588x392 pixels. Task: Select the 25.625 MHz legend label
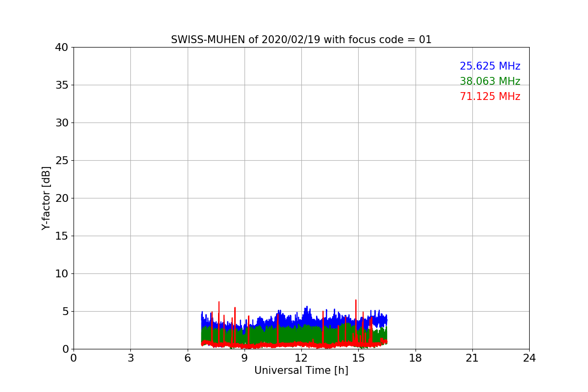[490, 66]
